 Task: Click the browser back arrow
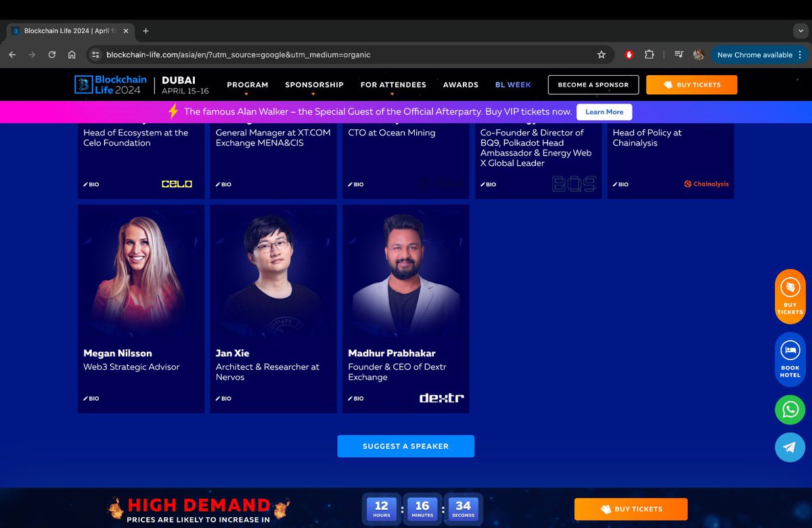[12, 55]
